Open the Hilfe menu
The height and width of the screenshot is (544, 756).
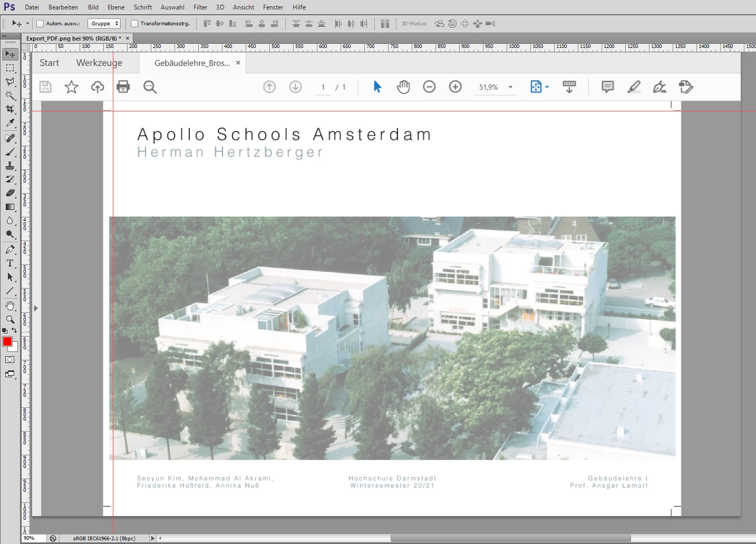tap(299, 7)
